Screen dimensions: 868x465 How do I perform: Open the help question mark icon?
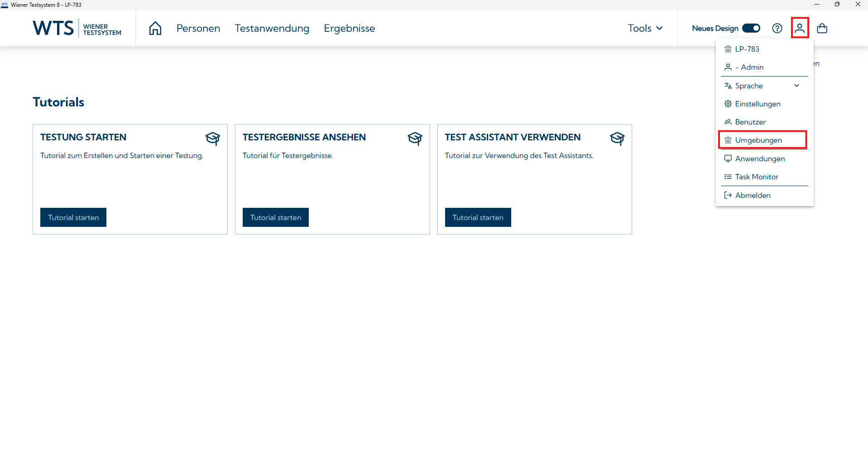pyautogui.click(x=777, y=28)
